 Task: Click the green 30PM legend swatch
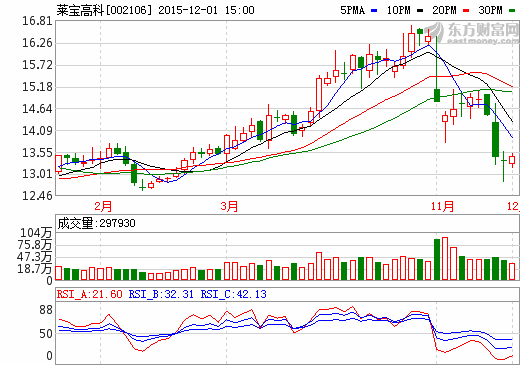click(512, 11)
